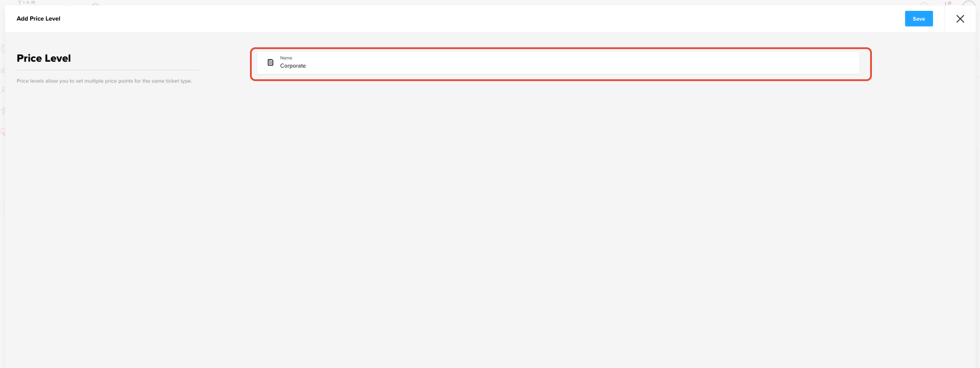This screenshot has width=980, height=368.
Task: Click the Add Price Level title
Action: [x=38, y=18]
